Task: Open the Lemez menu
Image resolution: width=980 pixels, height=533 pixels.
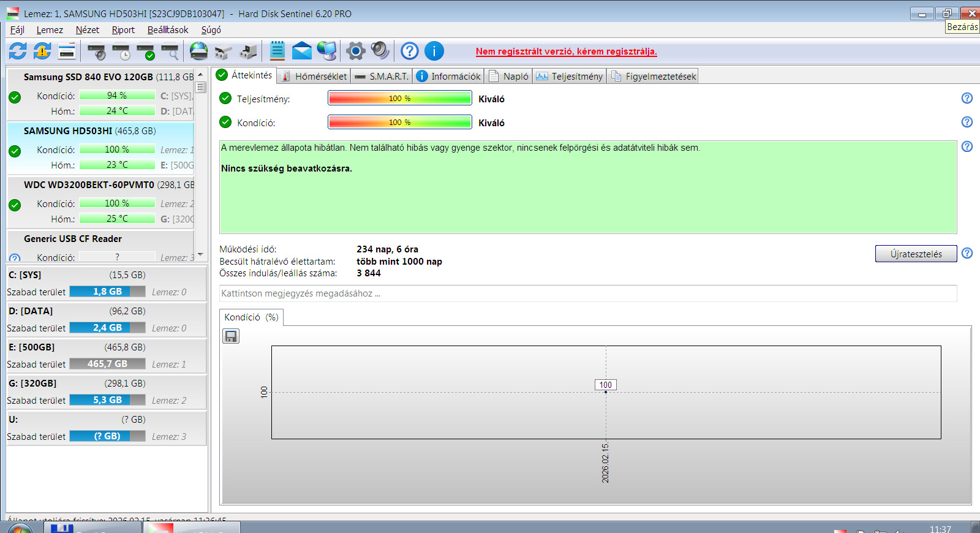Action: pos(50,29)
